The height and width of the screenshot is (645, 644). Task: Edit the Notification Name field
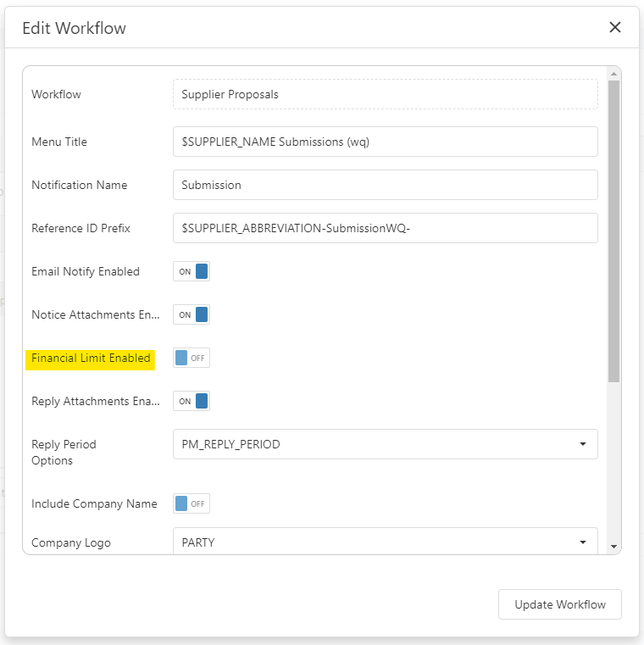coord(386,185)
